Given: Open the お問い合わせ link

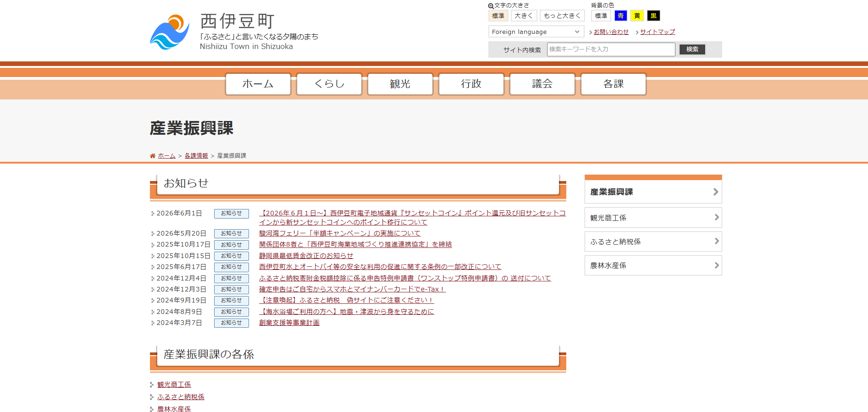Looking at the screenshot, I should click(611, 32).
